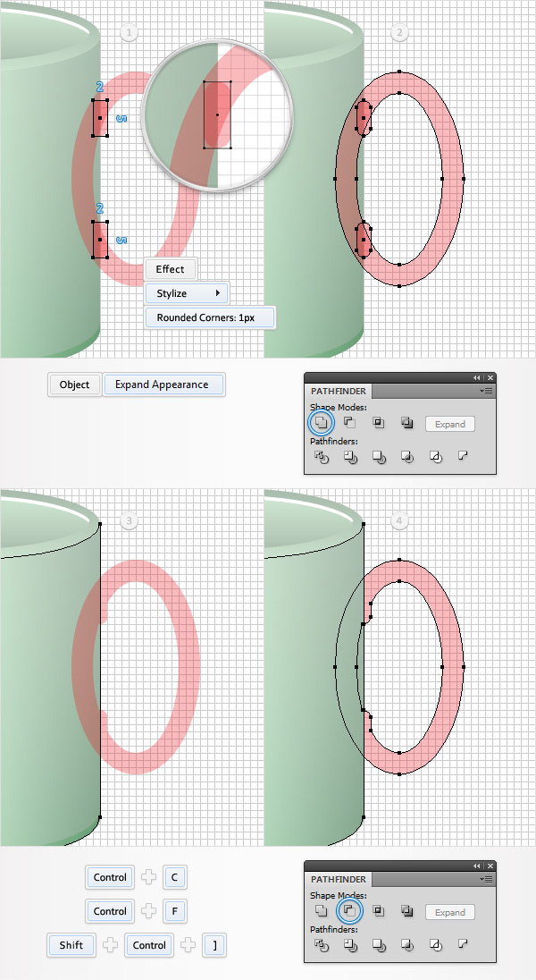Click Crop in the panel with Unite circled

[407, 457]
